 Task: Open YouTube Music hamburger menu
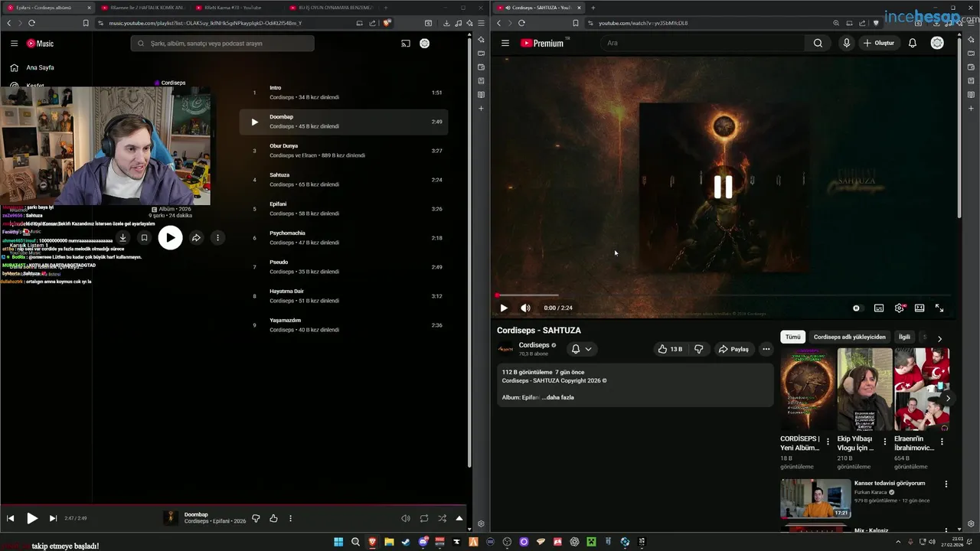(x=14, y=44)
